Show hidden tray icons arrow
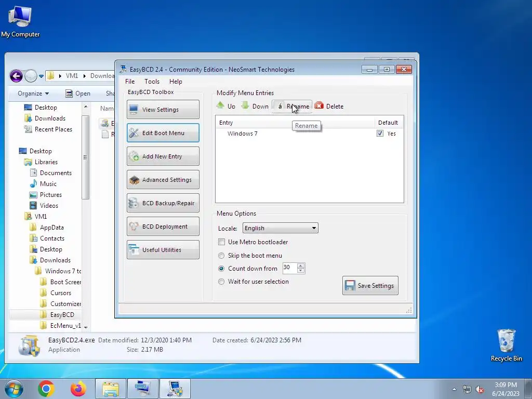 pyautogui.click(x=454, y=390)
